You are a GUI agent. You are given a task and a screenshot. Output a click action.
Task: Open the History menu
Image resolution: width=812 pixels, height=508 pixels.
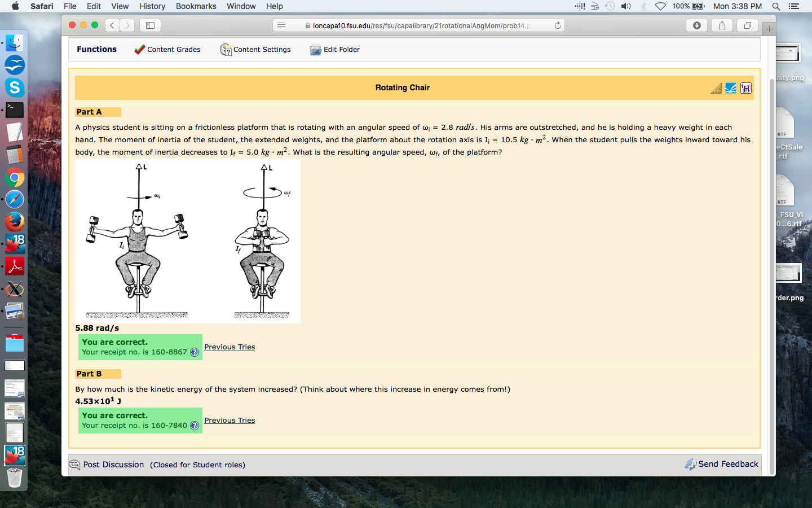pyautogui.click(x=152, y=6)
